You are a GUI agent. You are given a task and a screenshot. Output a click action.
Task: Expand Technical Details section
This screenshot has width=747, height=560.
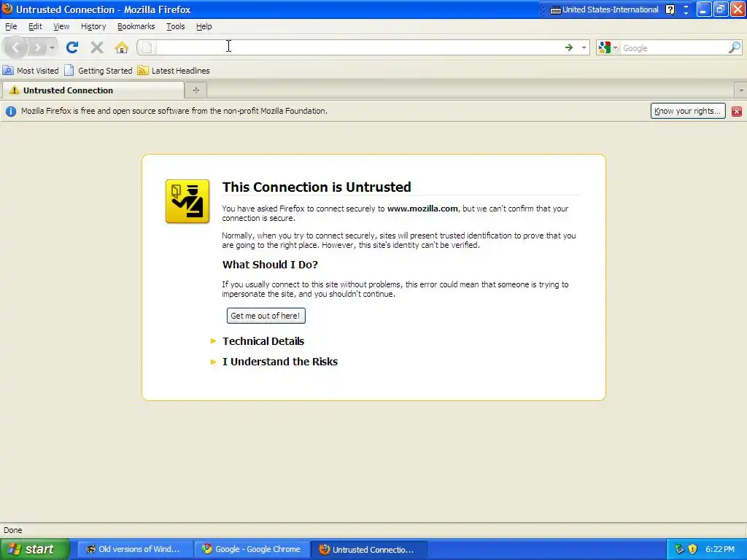[263, 341]
